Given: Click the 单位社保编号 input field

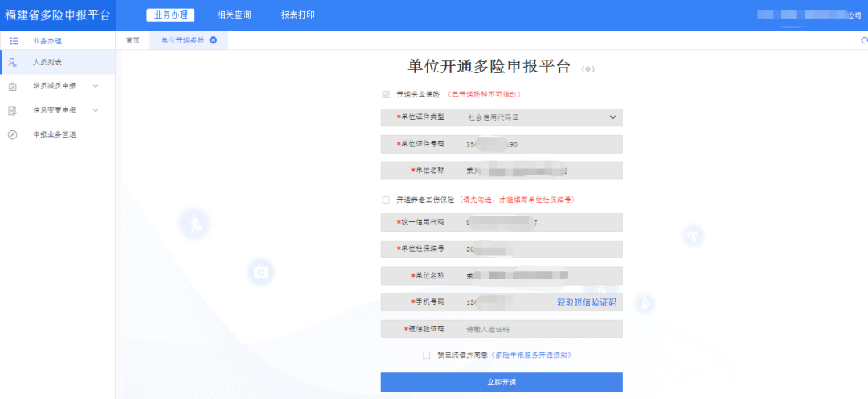Looking at the screenshot, I should coord(502,249).
